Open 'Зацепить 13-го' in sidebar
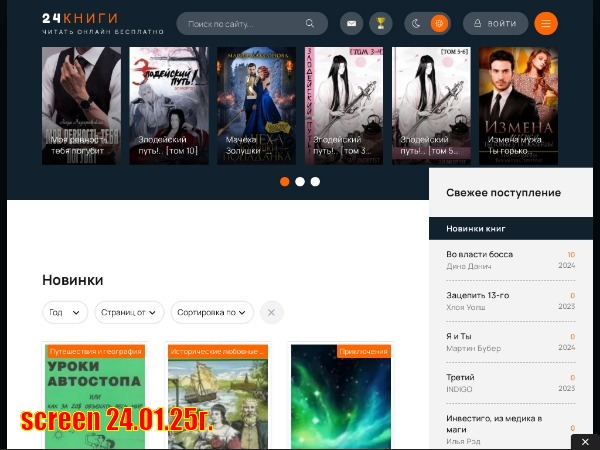 478,295
